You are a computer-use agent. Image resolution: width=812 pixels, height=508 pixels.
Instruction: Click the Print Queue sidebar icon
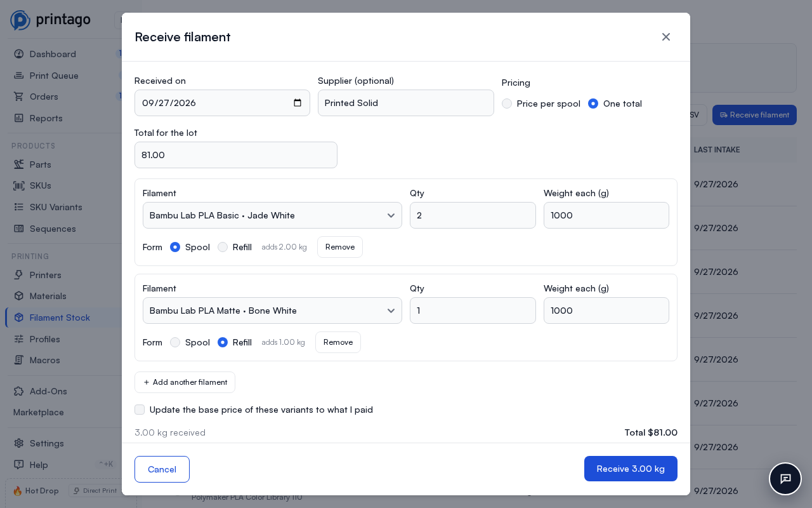click(19, 76)
